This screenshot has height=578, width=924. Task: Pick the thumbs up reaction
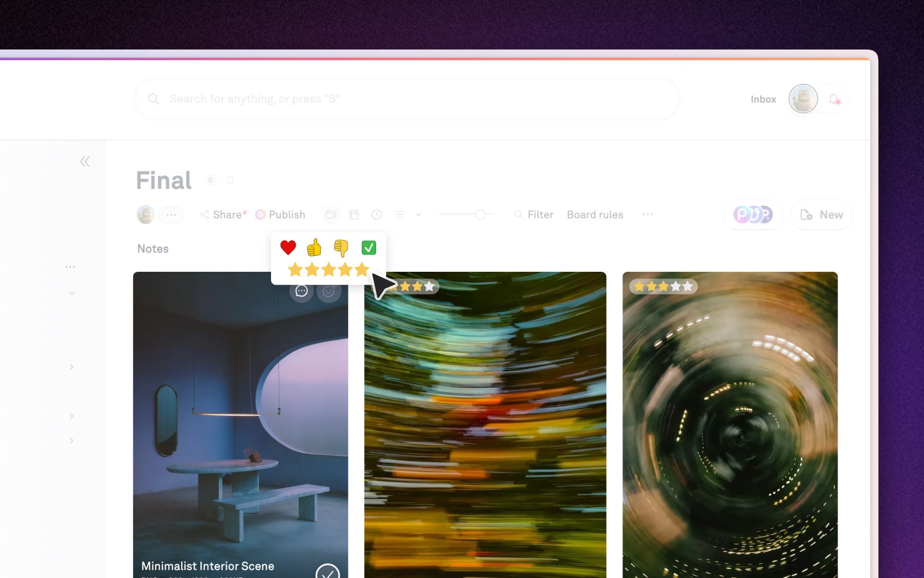(x=314, y=248)
